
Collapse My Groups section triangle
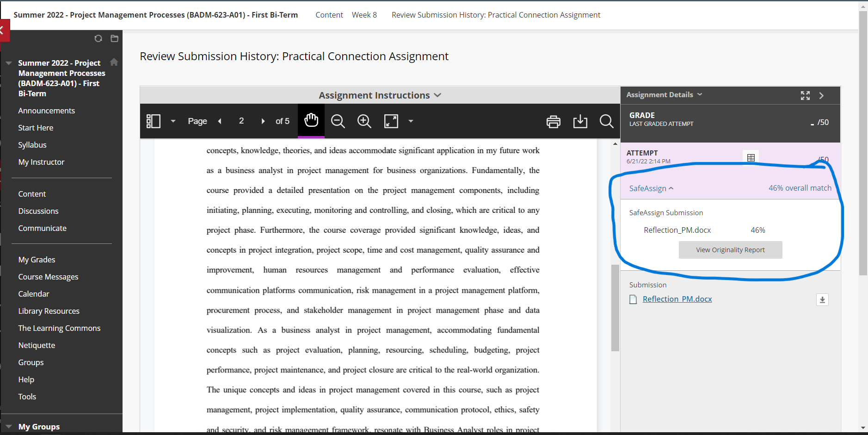9,427
